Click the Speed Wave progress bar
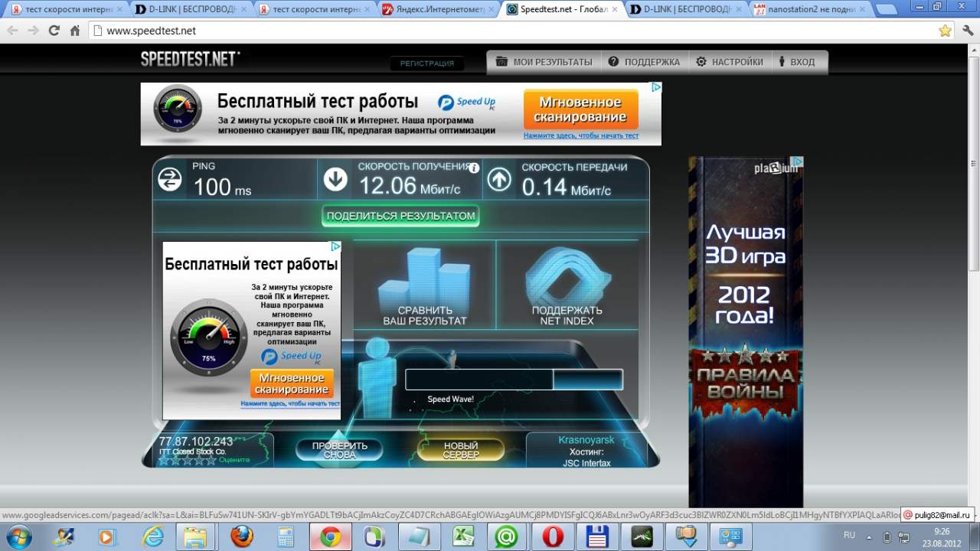 [x=514, y=380]
